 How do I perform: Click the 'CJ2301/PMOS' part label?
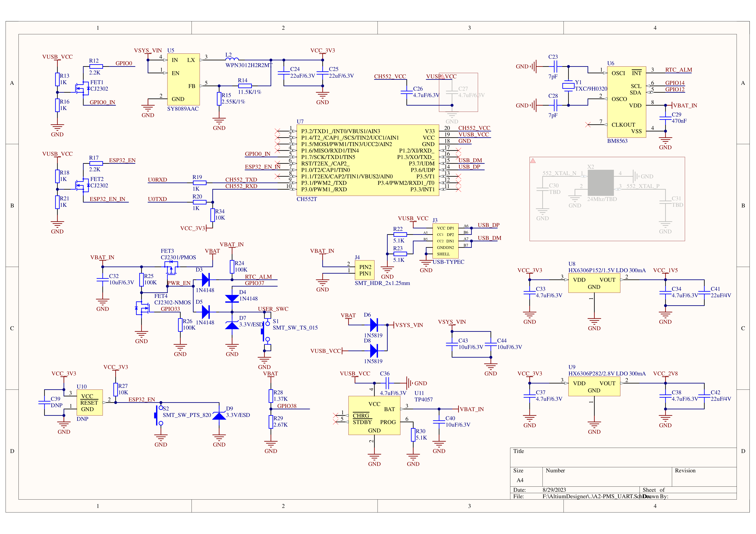click(x=178, y=257)
